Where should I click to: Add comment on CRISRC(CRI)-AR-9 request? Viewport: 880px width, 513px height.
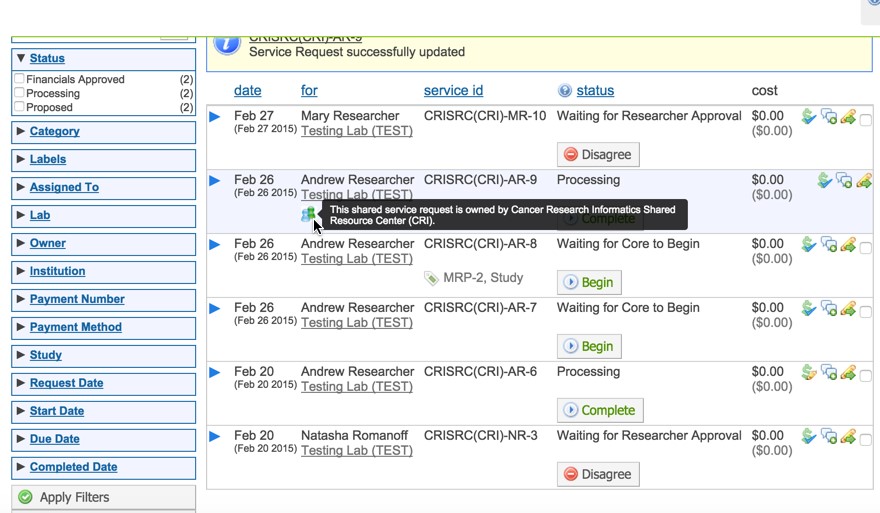pyautogui.click(x=844, y=181)
